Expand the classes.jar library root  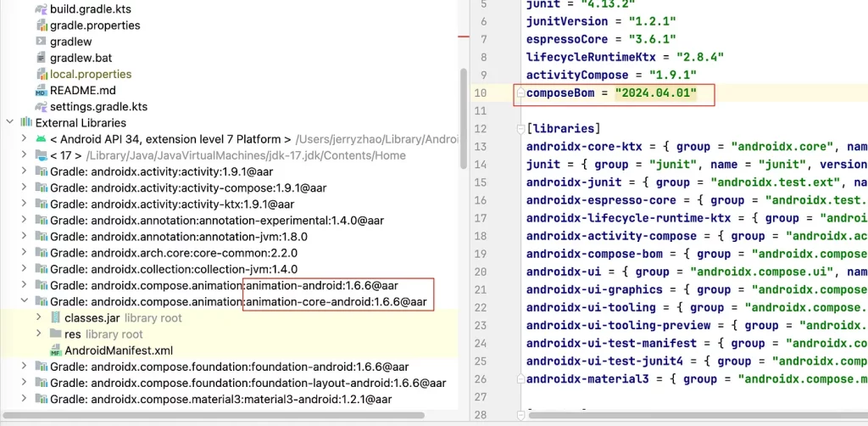point(39,317)
